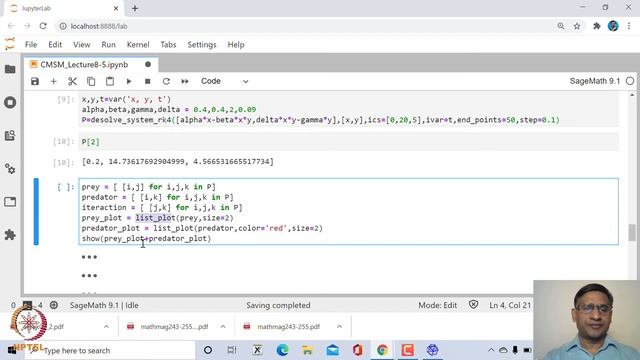Click the notebook vertical scrollbar thumb
The image size is (640, 360).
[632, 233]
